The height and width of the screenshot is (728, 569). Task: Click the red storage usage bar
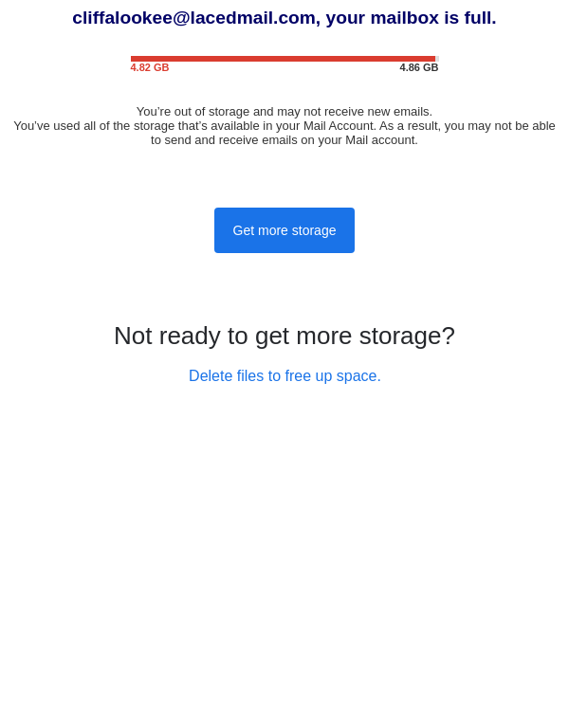(x=283, y=59)
